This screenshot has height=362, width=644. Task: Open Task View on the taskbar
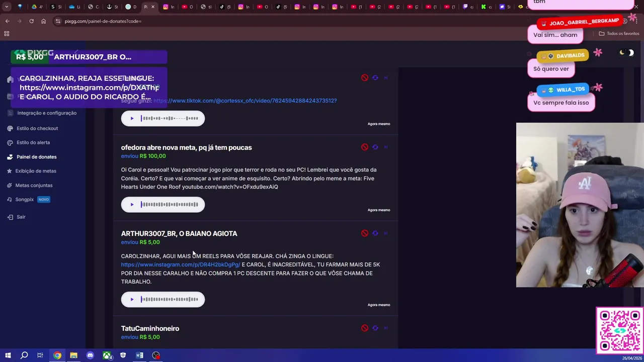coord(40,355)
